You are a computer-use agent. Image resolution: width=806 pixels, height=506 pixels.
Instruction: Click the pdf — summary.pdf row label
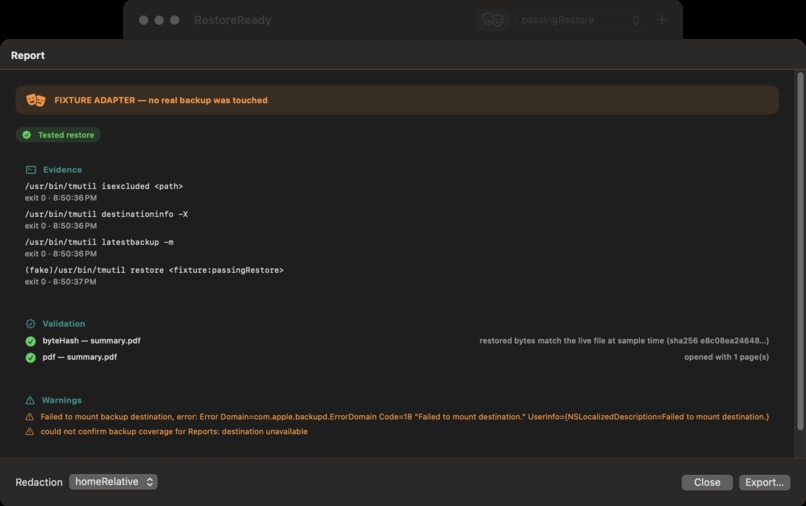pos(80,357)
